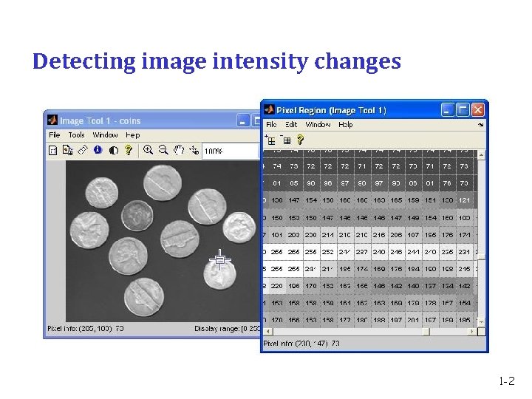The image size is (532, 399).
Task: Select the tool icon right after the Pan hand
Action: 194,150
